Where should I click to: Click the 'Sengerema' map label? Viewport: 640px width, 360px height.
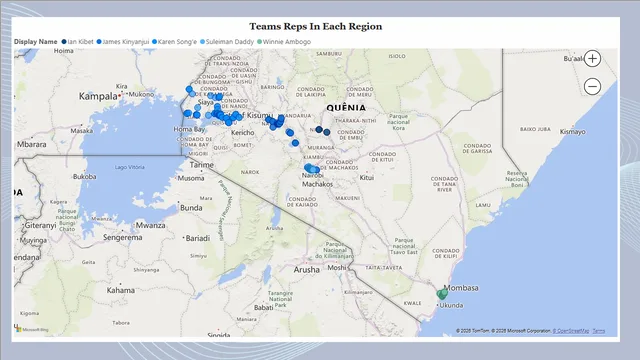coord(123,238)
